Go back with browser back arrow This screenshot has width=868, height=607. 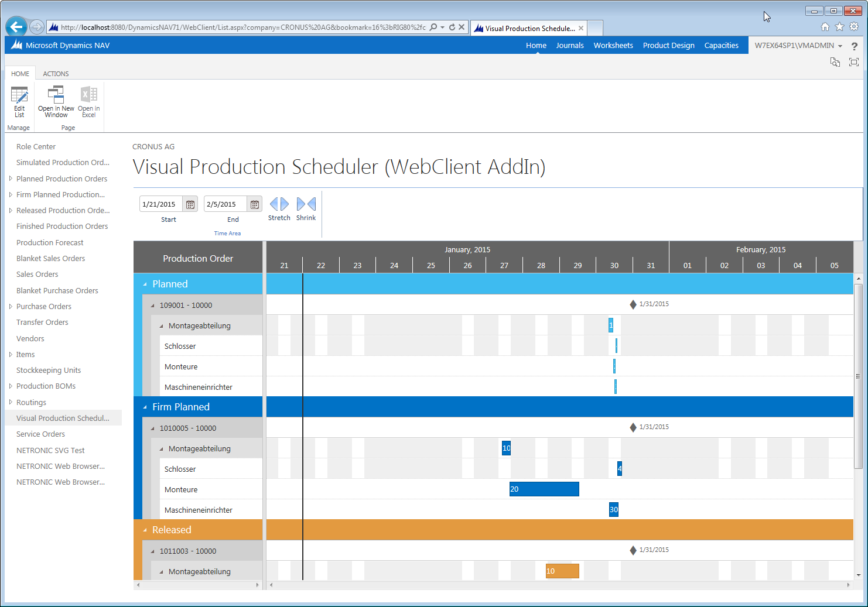(x=16, y=26)
